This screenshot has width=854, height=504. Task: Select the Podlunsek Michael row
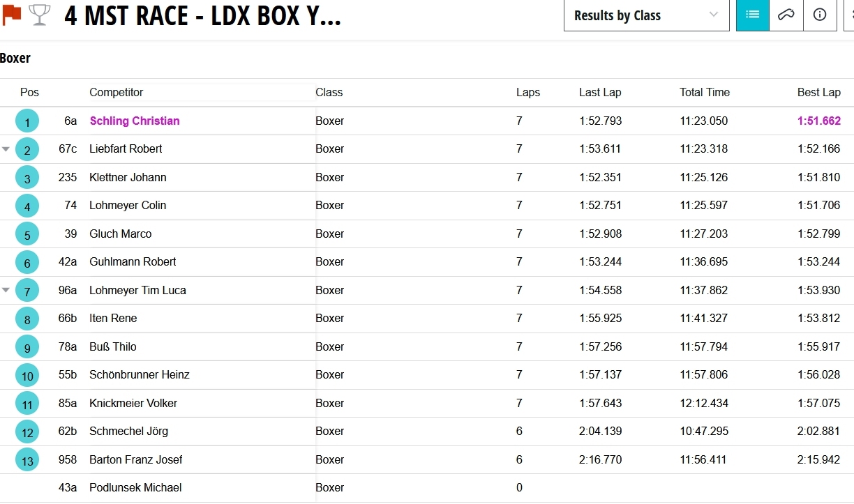tap(135, 488)
